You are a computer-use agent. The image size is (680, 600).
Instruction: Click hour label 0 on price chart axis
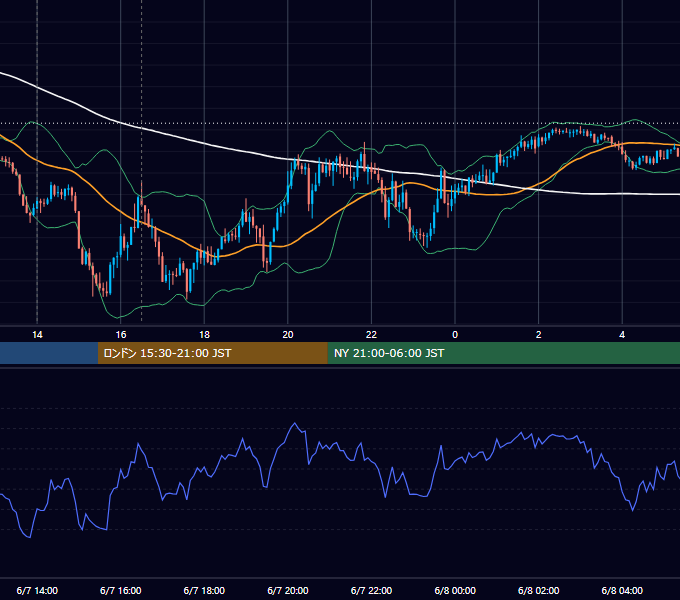coord(455,335)
